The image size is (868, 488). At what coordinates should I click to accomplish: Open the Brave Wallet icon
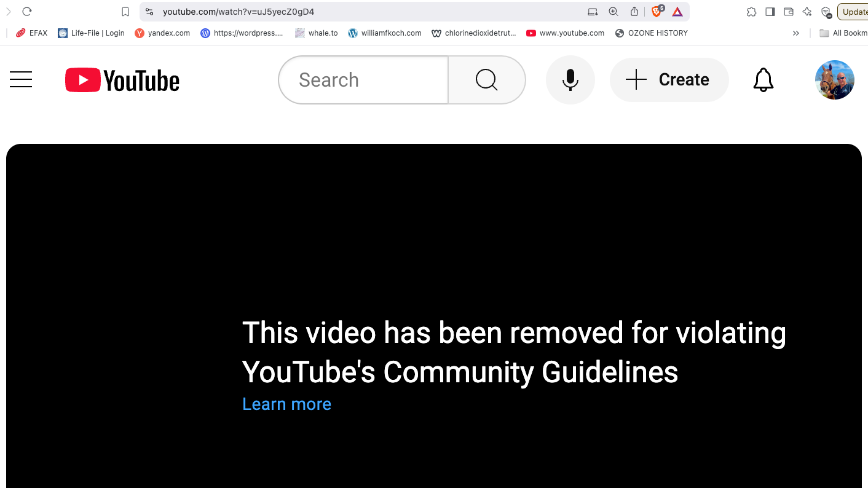(789, 12)
